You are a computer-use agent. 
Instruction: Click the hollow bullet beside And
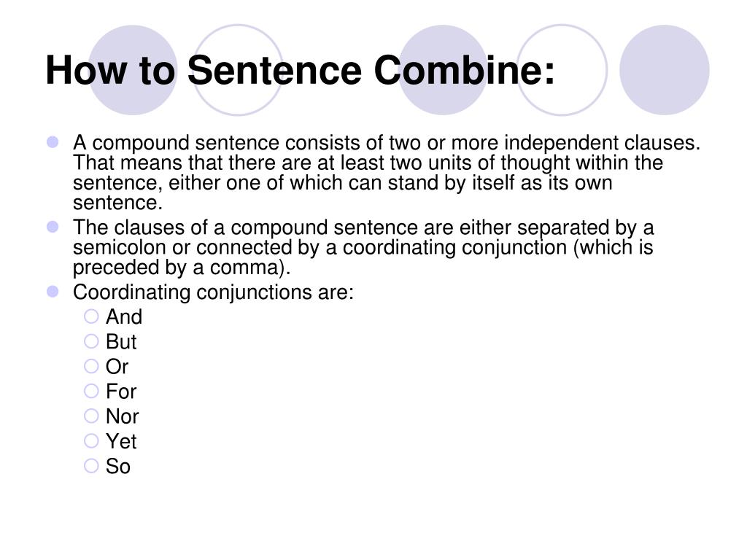[x=91, y=316]
